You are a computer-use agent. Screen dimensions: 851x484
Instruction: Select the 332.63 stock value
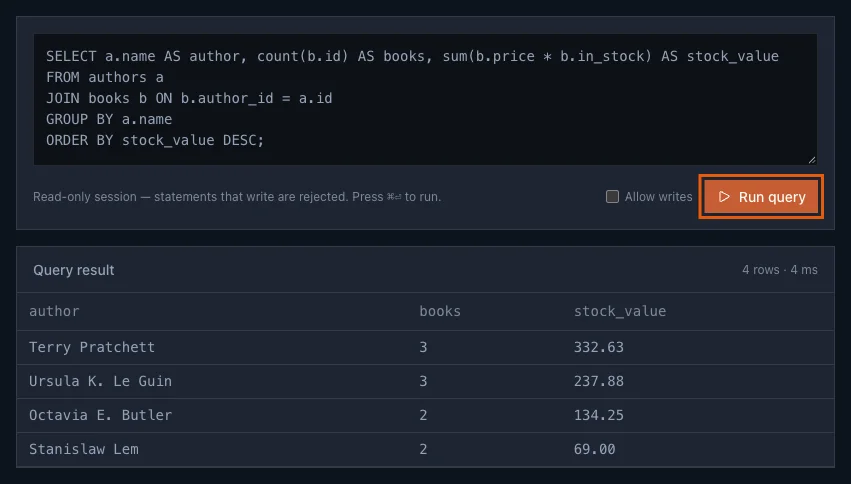599,347
